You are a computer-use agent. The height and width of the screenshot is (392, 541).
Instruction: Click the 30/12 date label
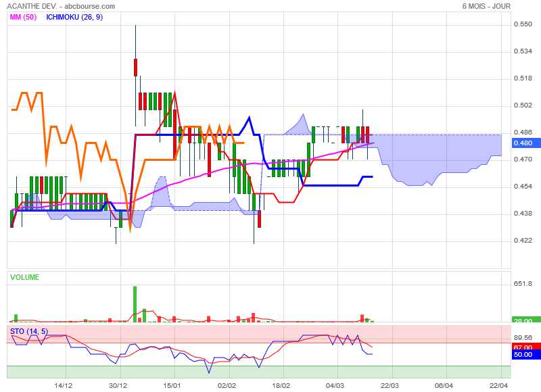pos(118,385)
